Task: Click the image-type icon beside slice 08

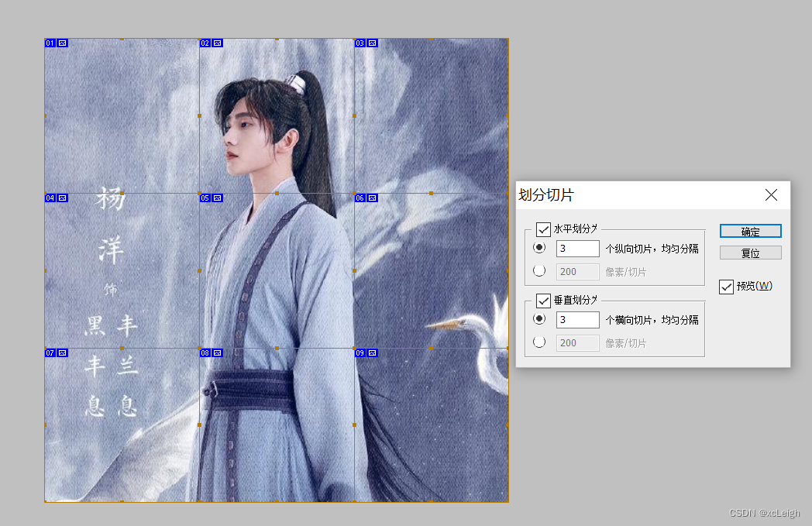Action: (218, 352)
